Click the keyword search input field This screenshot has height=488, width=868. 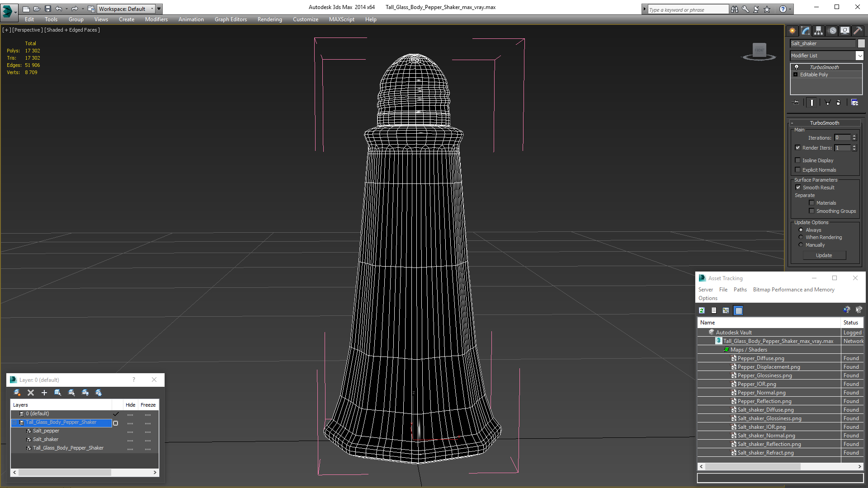(688, 9)
